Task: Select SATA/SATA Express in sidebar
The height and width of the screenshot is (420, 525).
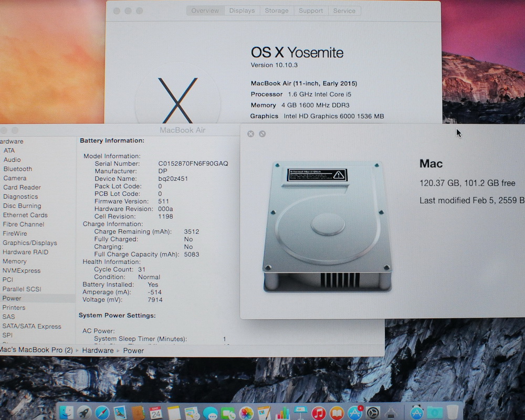Action: pos(32,326)
